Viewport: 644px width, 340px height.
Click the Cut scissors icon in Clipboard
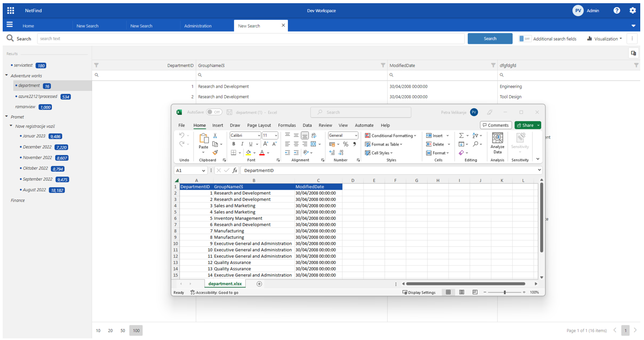[215, 136]
